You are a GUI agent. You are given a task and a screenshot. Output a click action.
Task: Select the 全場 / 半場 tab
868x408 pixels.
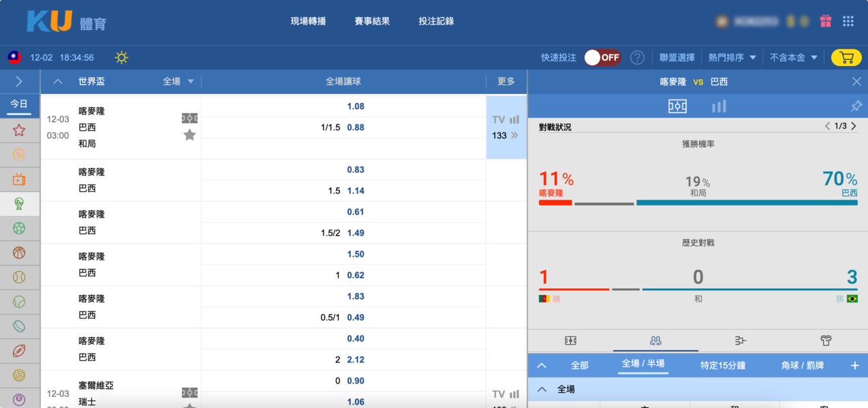(643, 364)
